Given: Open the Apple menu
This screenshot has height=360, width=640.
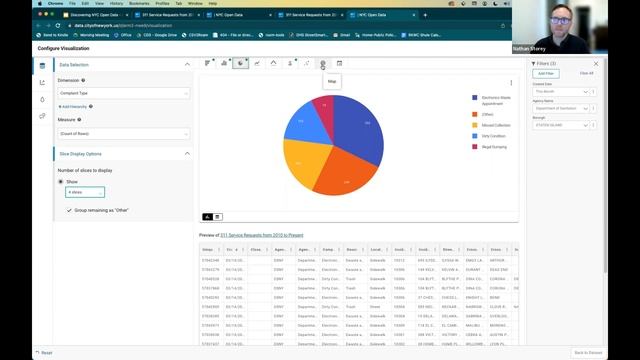Looking at the screenshot, I should point(40,3).
